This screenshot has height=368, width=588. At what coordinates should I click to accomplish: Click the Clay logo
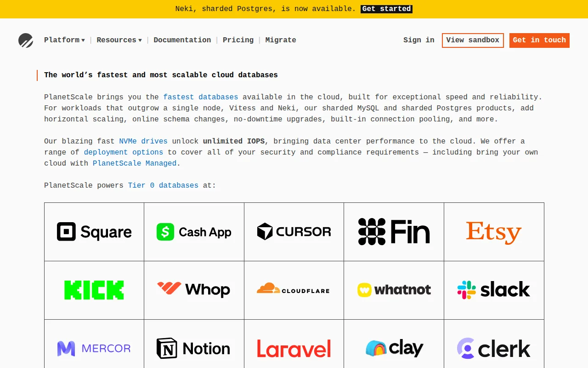point(394,348)
